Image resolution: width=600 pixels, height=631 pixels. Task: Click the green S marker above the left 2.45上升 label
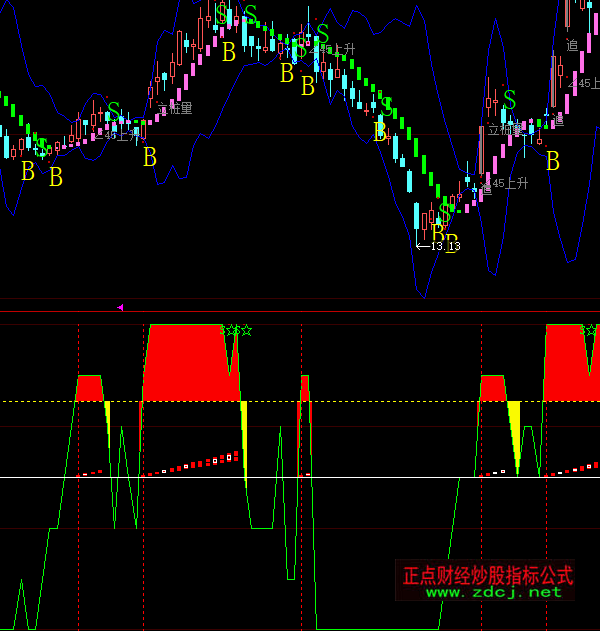[114, 112]
